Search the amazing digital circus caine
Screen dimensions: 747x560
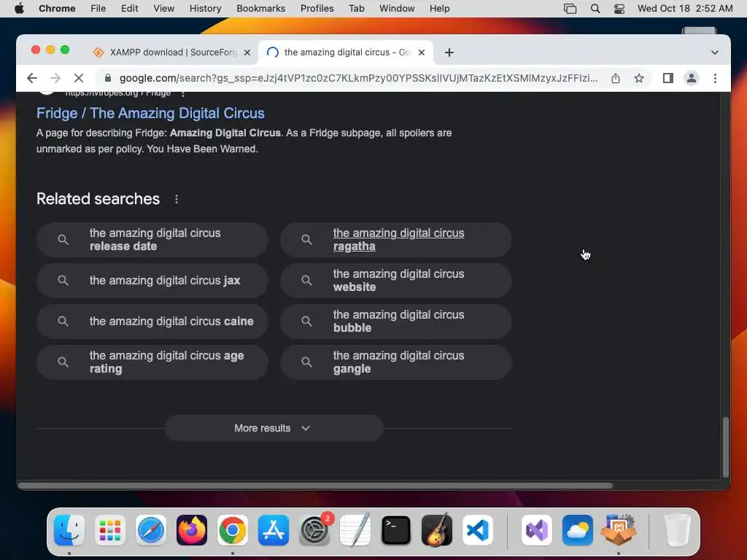tap(152, 322)
